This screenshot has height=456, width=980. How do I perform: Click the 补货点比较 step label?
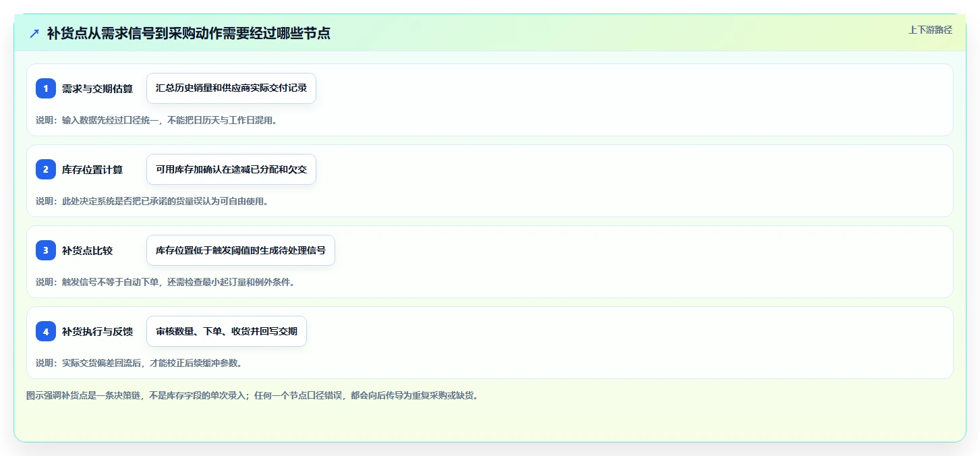[x=87, y=250]
